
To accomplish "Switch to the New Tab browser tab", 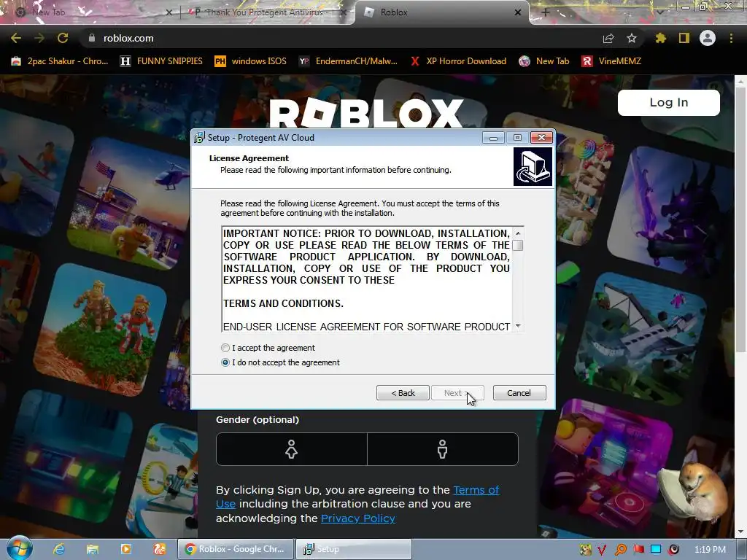I will point(90,12).
